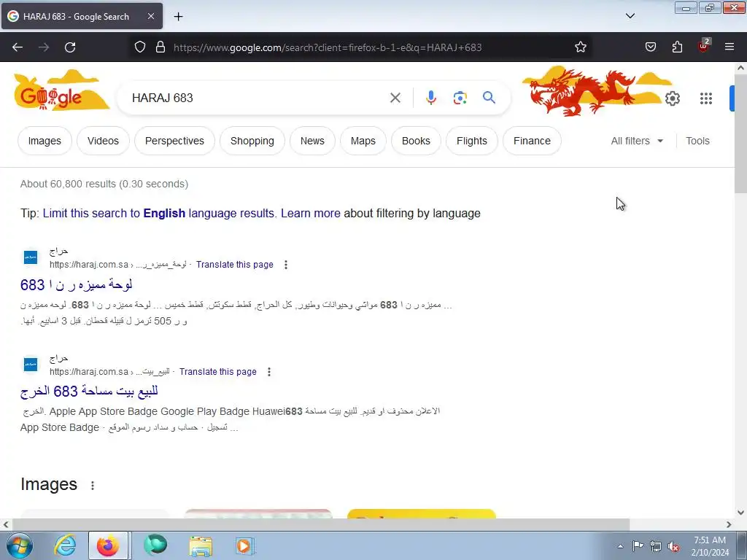The height and width of the screenshot is (560, 747).
Task: Click favicon of the second haraj result
Action: [x=31, y=365]
